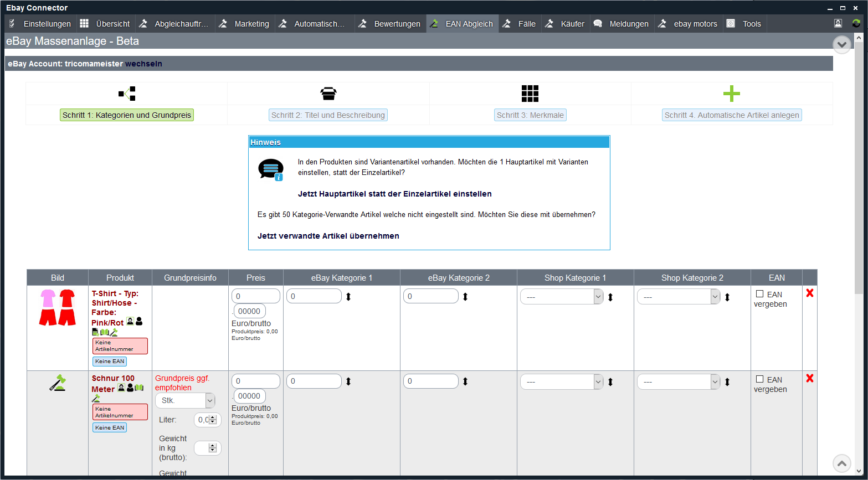Click the arrow beside Shop Kategorie 2 in the Schnur row
The width and height of the screenshot is (868, 480).
[x=727, y=382]
